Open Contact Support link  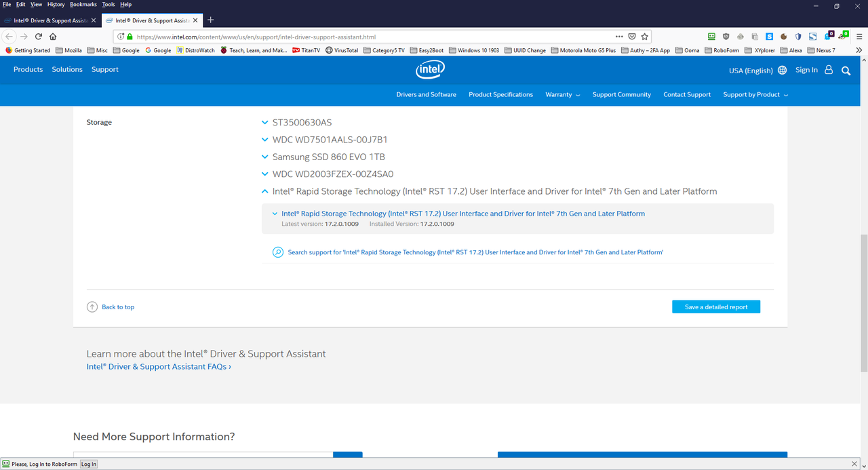click(x=687, y=94)
